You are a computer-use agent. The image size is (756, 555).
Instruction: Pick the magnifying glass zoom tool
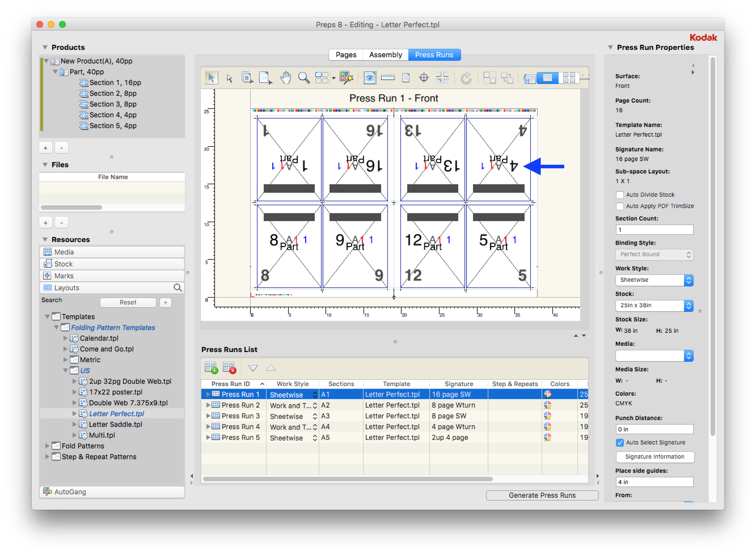(304, 78)
